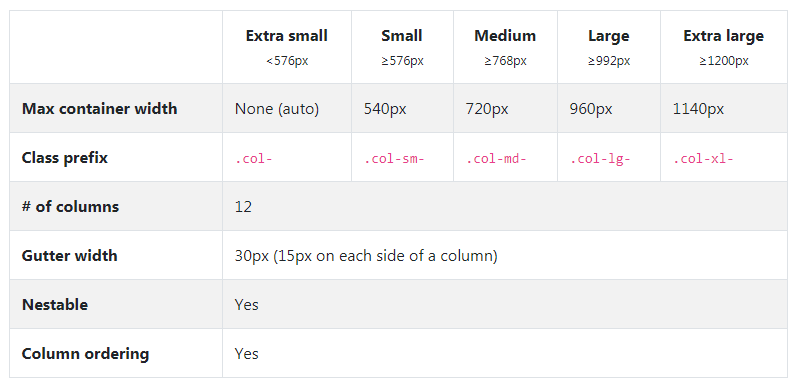This screenshot has height=389, width=797.
Task: Click the Large column header
Action: pyautogui.click(x=608, y=36)
